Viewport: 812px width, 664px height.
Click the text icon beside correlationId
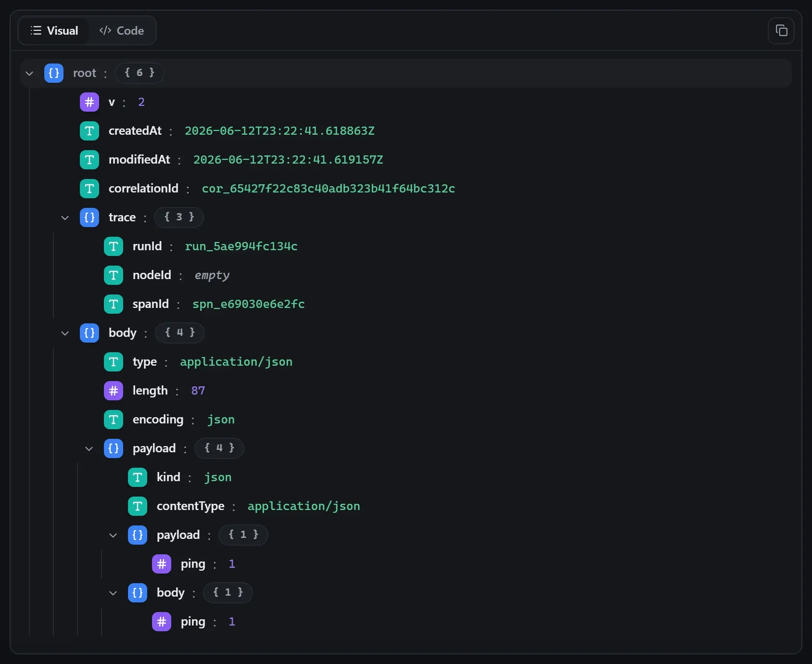[x=89, y=189]
